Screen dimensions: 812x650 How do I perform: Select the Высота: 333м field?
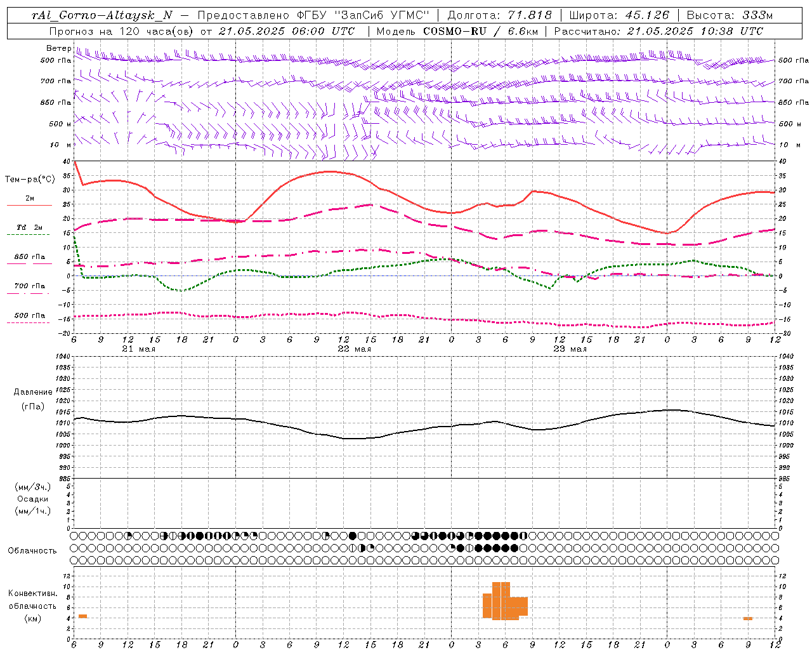[x=730, y=15]
